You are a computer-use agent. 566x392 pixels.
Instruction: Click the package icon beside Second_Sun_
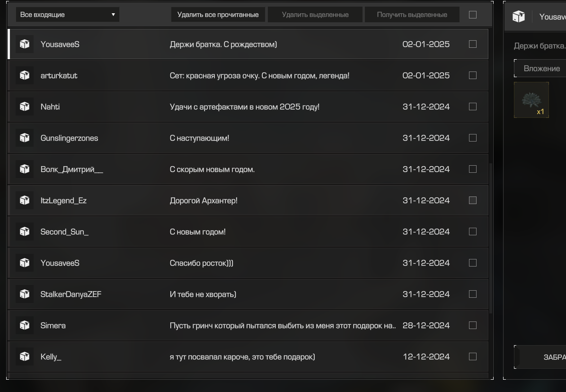point(25,232)
